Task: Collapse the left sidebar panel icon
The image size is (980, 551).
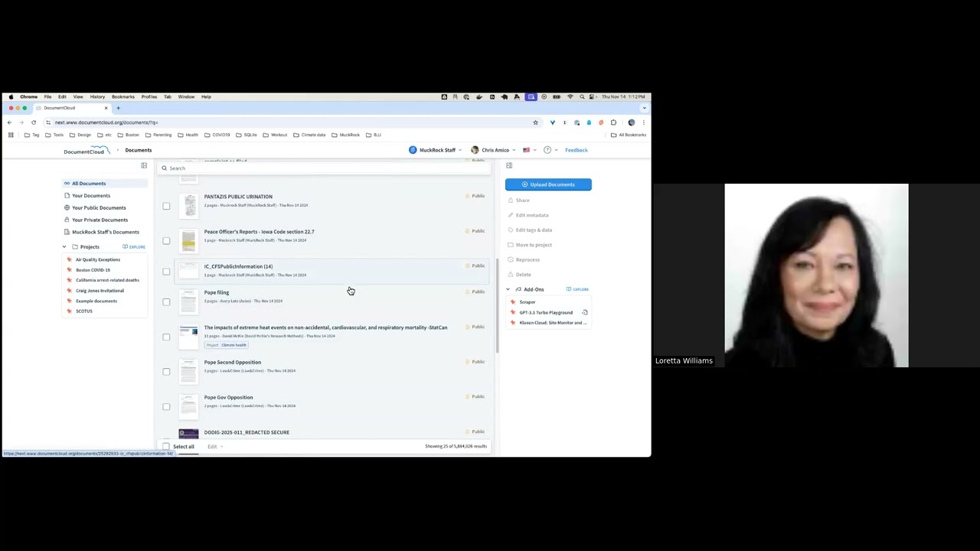Action: (x=144, y=165)
